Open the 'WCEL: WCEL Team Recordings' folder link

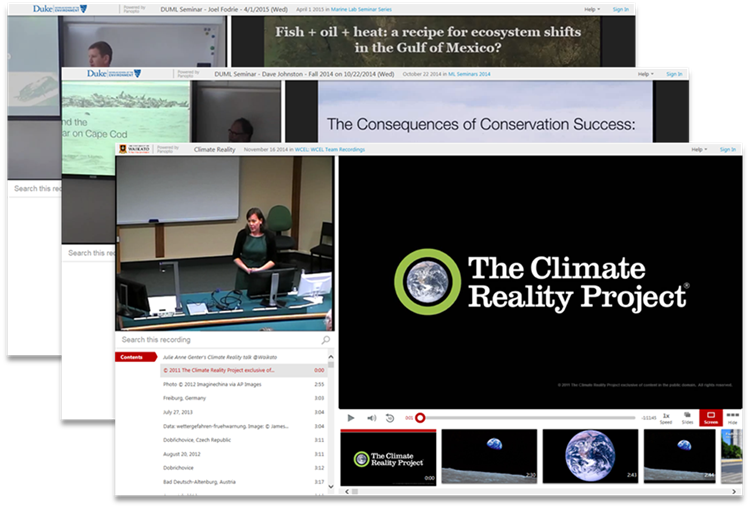(x=330, y=150)
